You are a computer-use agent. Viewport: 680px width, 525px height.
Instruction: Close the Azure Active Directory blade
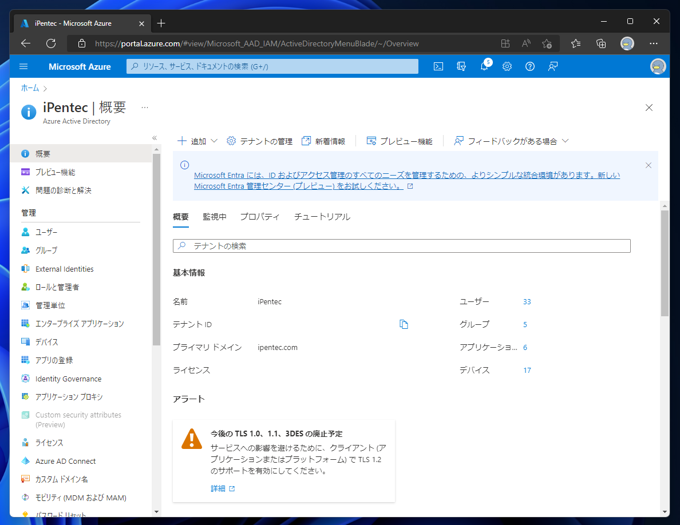[649, 108]
